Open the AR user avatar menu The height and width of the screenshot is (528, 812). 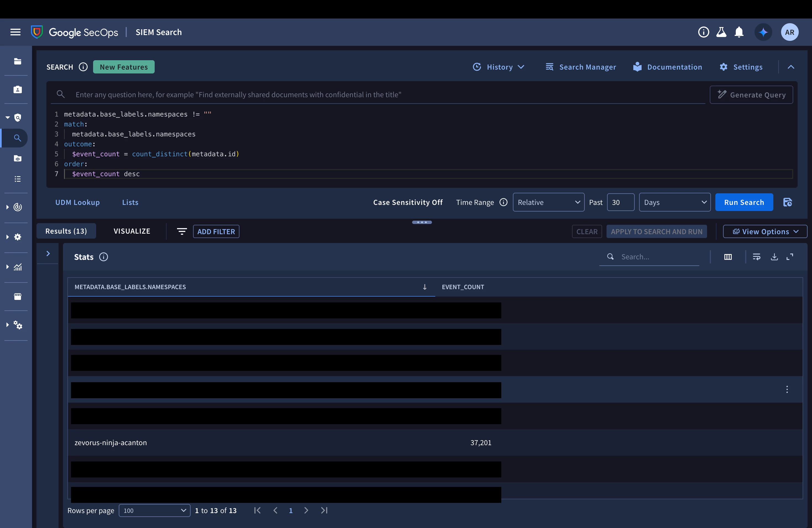pos(789,32)
